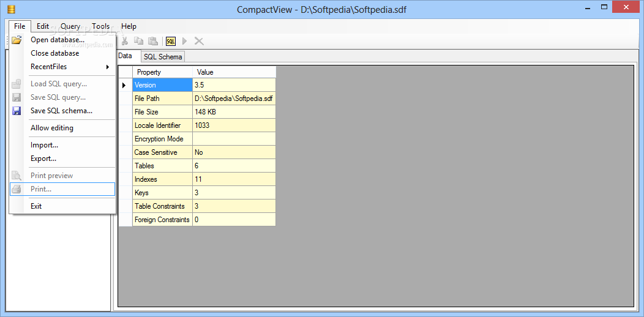Choose Open database... from File menu
This screenshot has height=317, width=644.
click(62, 40)
